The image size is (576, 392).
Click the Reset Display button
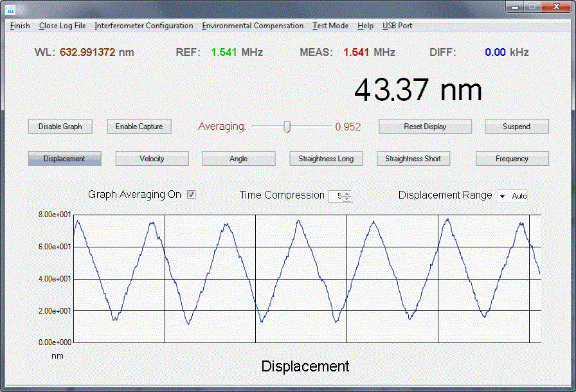425,127
